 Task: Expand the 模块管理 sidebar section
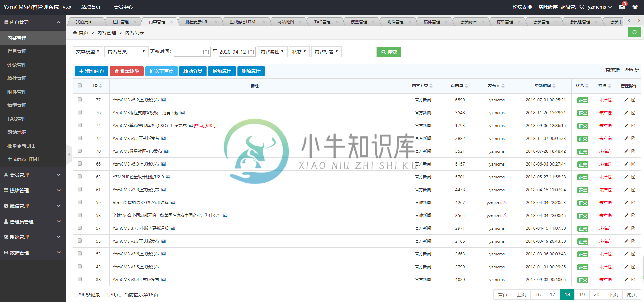pyautogui.click(x=33, y=191)
